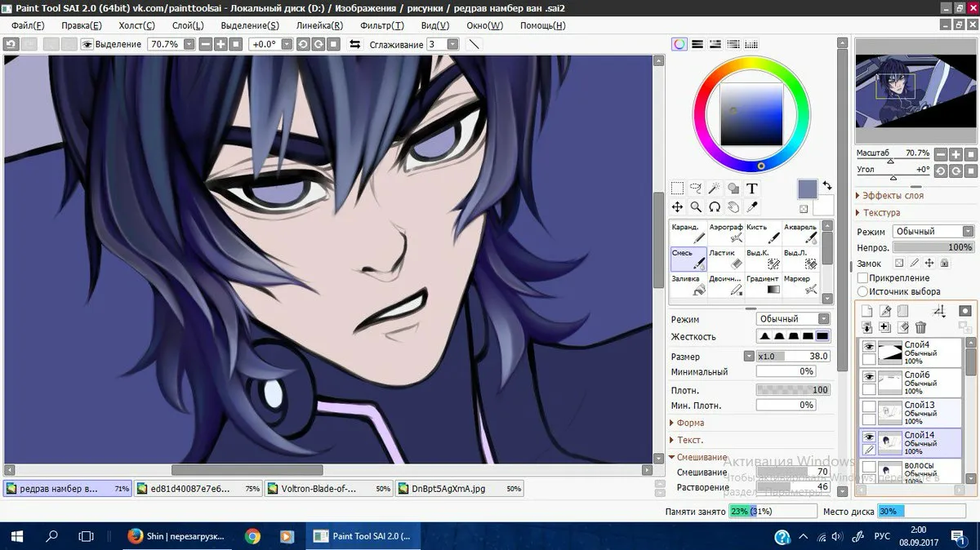Delete layer with the trash can icon
Viewport: 980px width, 550px height.
point(920,327)
